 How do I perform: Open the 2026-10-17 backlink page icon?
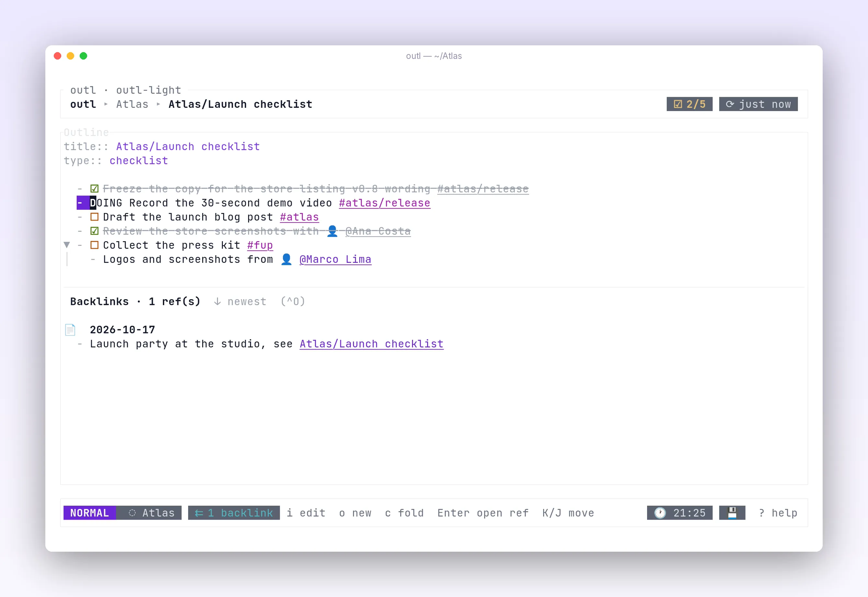coord(70,330)
